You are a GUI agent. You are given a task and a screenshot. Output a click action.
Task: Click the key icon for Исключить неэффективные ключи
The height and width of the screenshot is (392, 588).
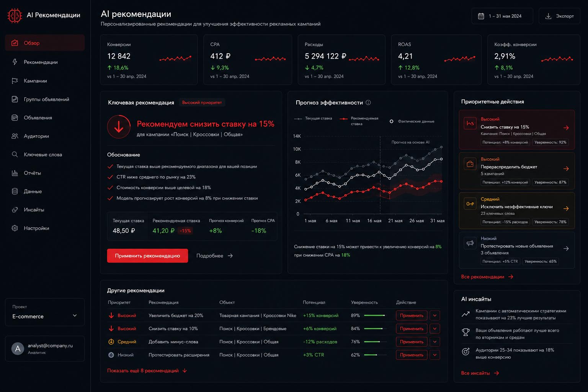click(x=470, y=204)
